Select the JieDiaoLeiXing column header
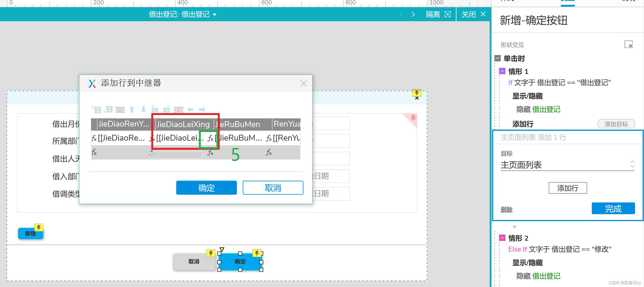This screenshot has width=644, height=287. (183, 124)
